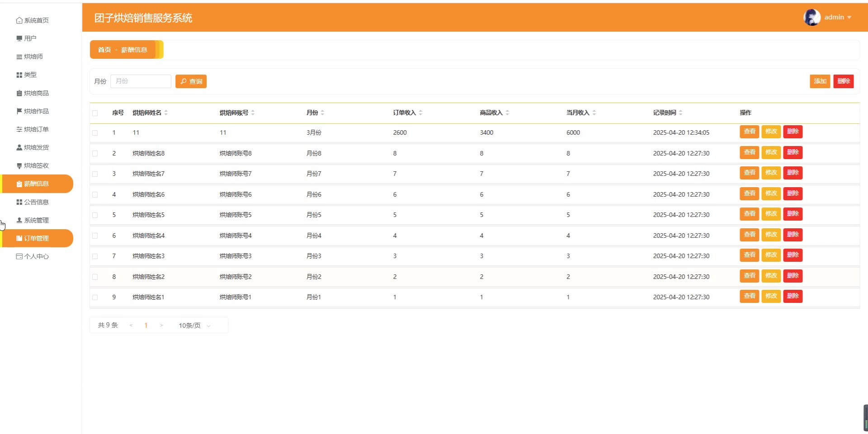Open 系统首页 in the sidebar
The height and width of the screenshot is (434, 868).
[x=37, y=20]
